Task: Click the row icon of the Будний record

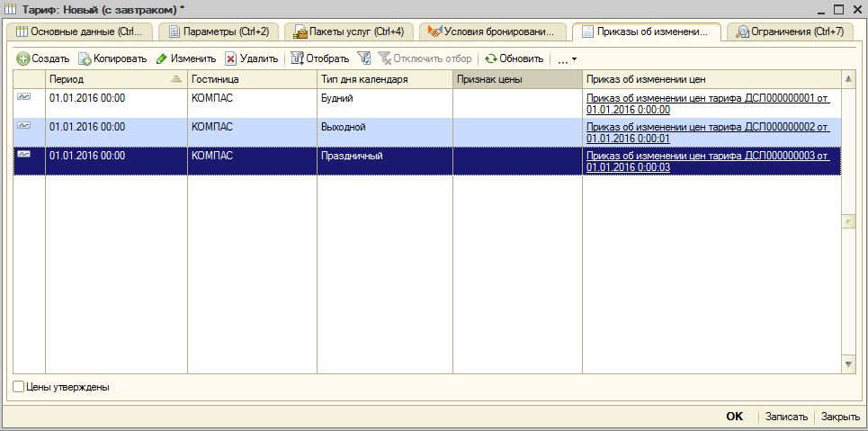Action: (x=23, y=96)
